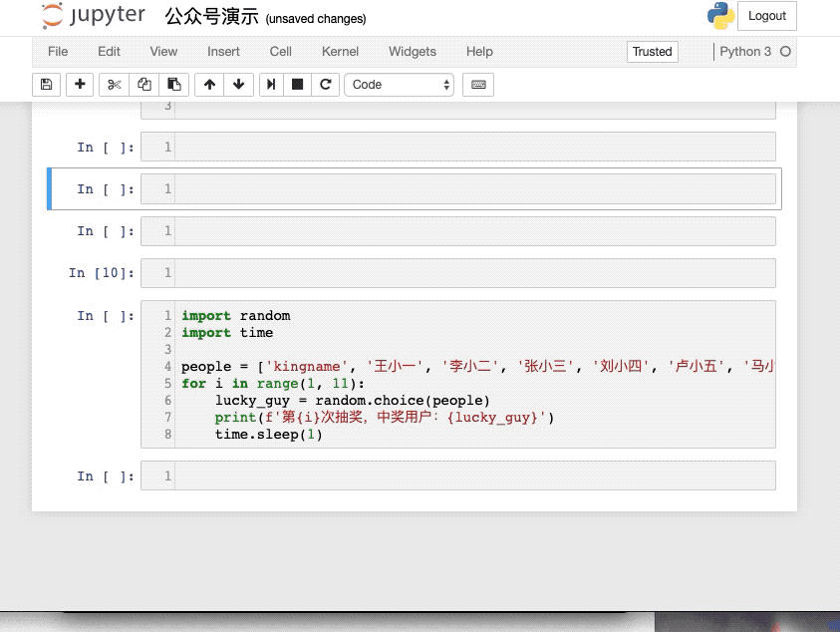
Task: Click the Trusted notebook button
Action: (652, 52)
